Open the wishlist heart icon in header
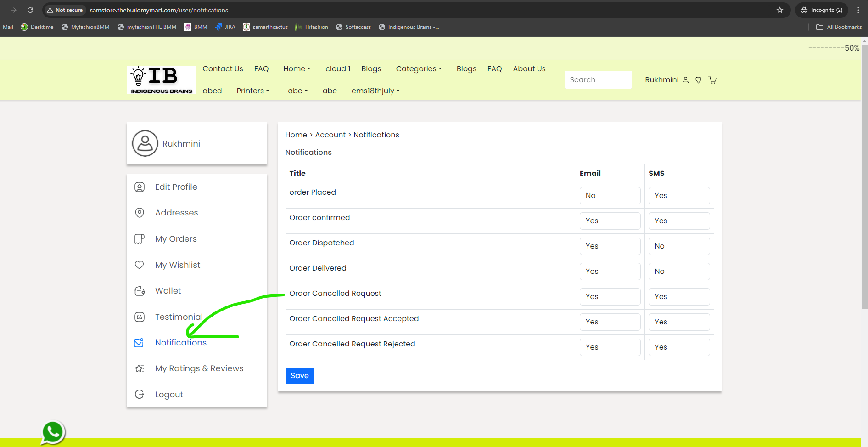This screenshot has width=868, height=447. [699, 80]
